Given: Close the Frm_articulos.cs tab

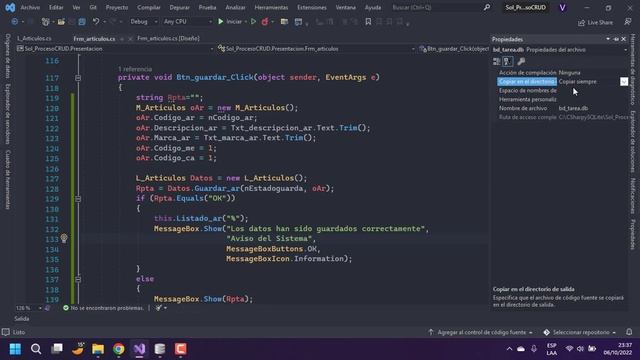Looking at the screenshot, I should [x=130, y=39].
